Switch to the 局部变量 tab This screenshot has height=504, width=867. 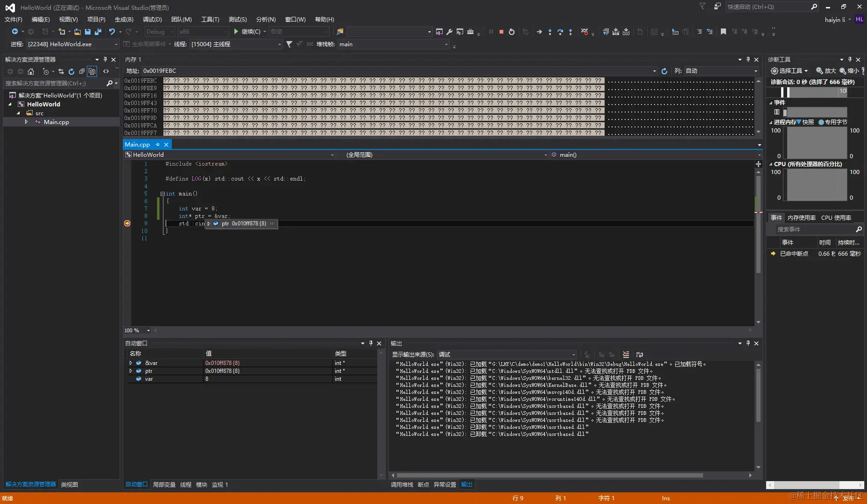point(164,484)
